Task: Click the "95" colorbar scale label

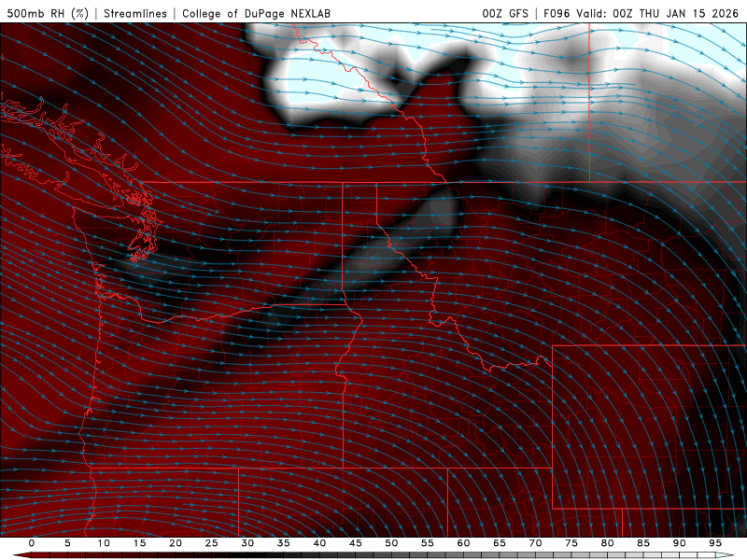Action: [x=715, y=543]
